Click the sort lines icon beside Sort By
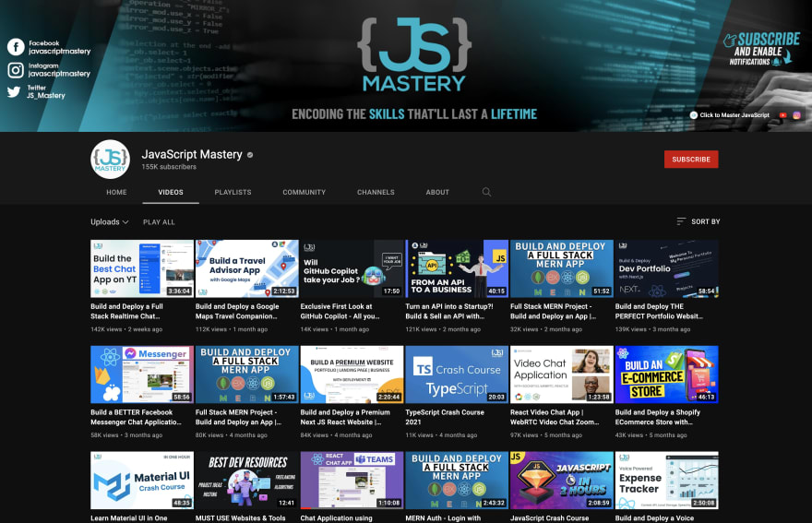This screenshot has width=812, height=523. tap(681, 221)
